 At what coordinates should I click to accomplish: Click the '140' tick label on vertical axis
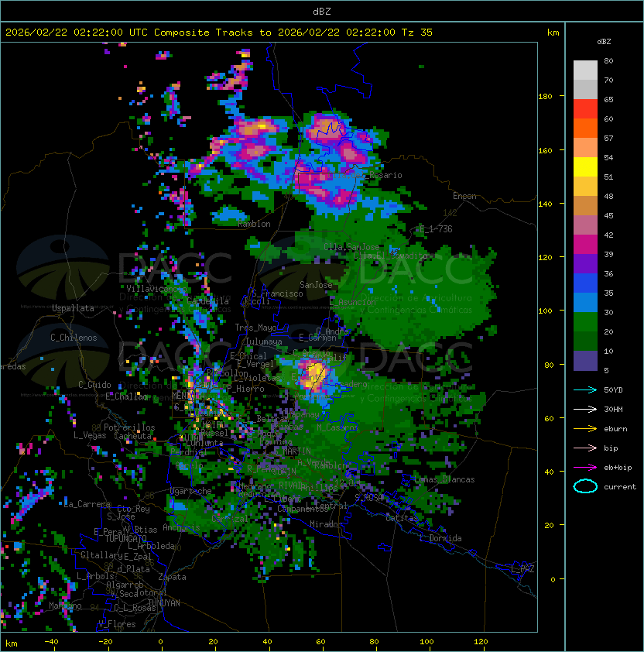click(545, 204)
